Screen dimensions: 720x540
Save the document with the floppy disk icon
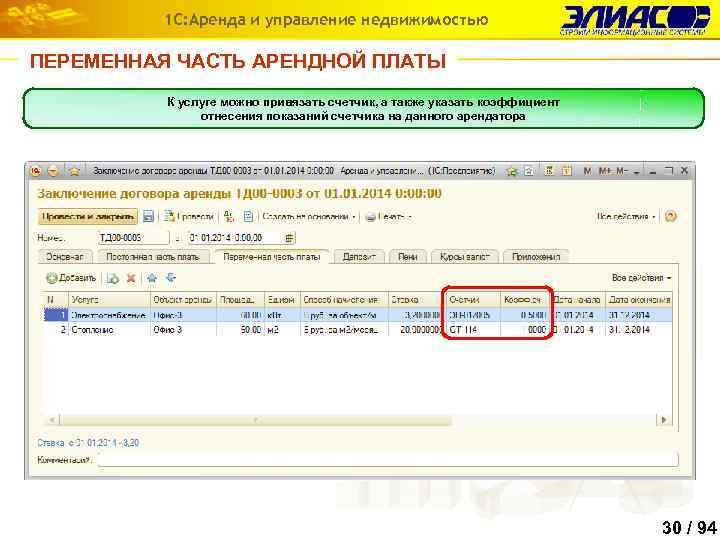pos(148,216)
